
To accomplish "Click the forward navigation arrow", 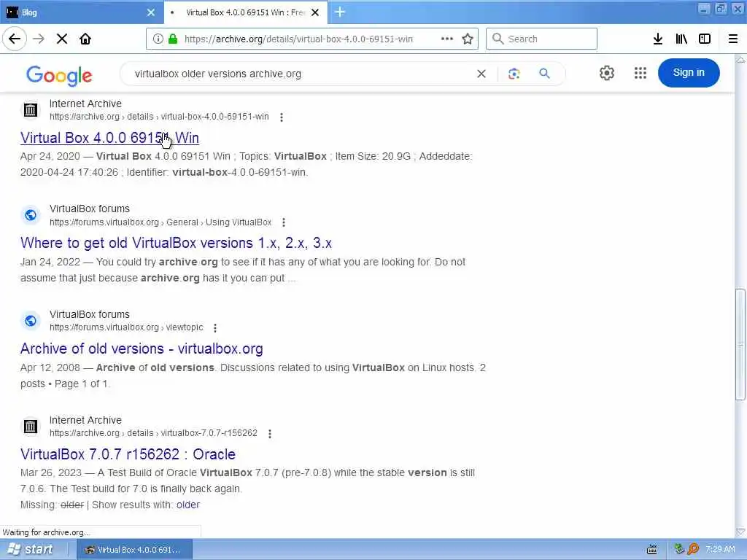I will pos(39,39).
